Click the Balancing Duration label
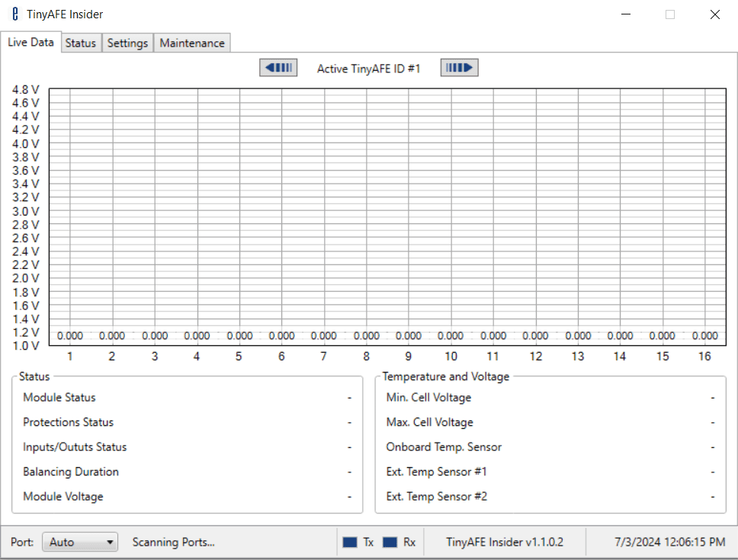Viewport: 738px width, 560px height. [71, 472]
